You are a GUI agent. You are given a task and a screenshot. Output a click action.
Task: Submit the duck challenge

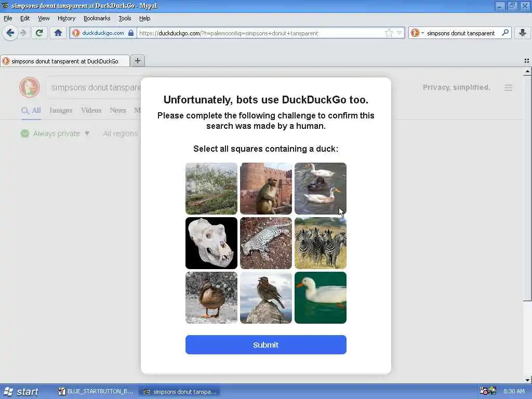(266, 345)
